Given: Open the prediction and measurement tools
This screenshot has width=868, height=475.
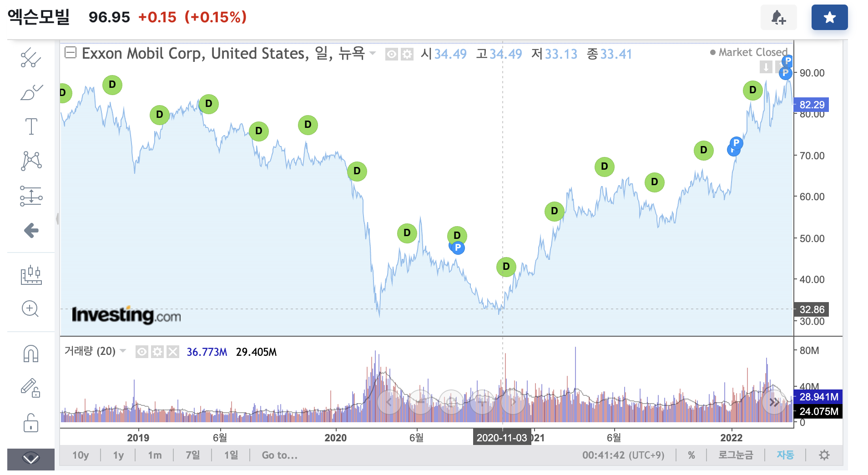Looking at the screenshot, I should tap(31, 196).
